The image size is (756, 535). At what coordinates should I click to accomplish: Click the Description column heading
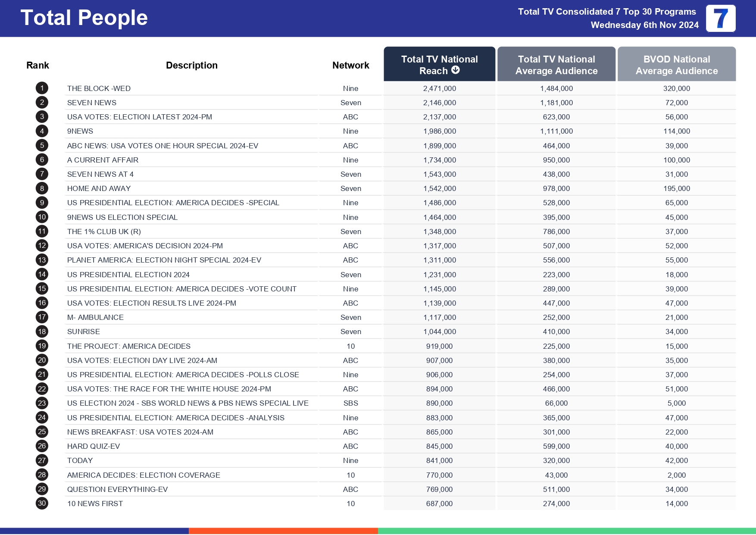(x=191, y=65)
